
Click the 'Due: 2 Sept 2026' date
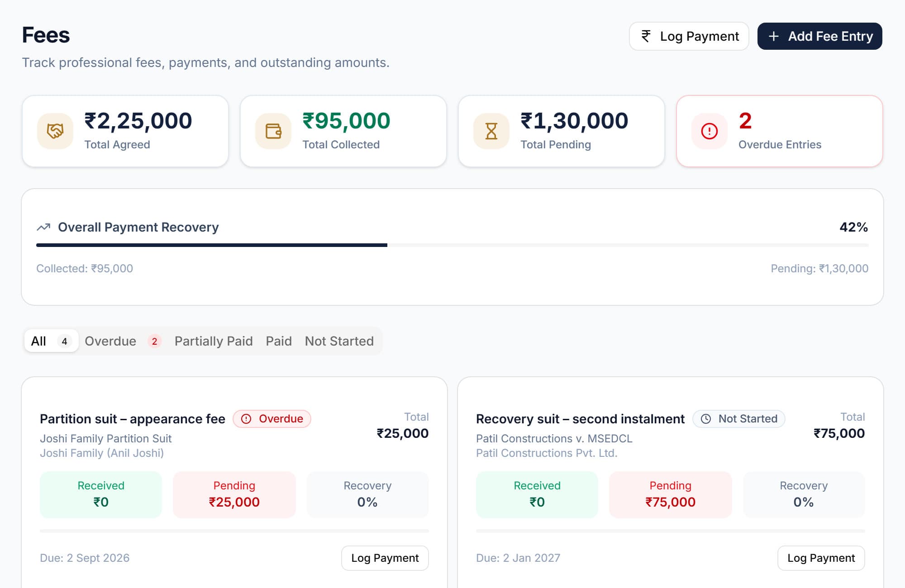pos(85,558)
